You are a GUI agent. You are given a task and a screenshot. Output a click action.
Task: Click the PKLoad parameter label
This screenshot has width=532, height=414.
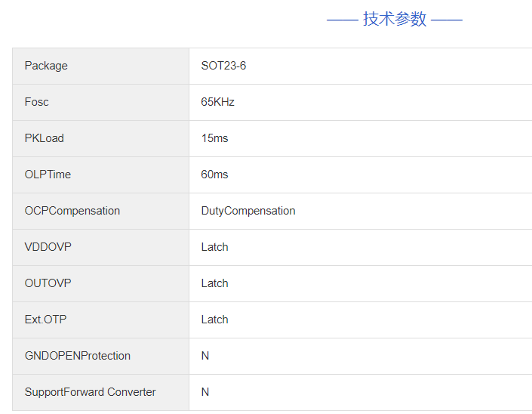tap(44, 138)
